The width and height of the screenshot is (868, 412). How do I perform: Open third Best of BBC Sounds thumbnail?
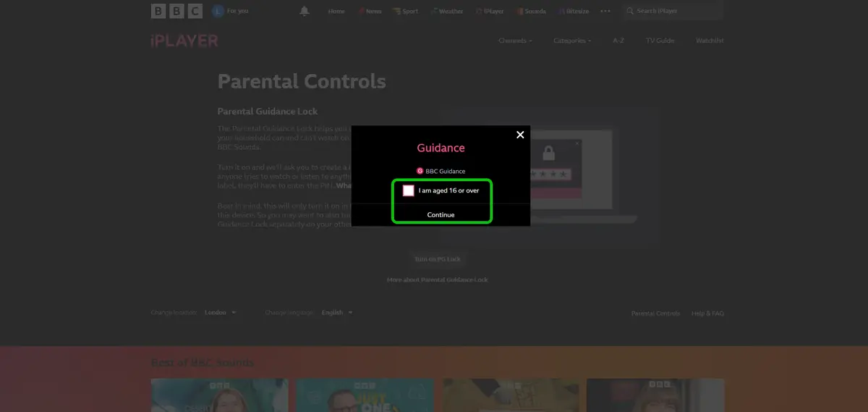(x=511, y=395)
